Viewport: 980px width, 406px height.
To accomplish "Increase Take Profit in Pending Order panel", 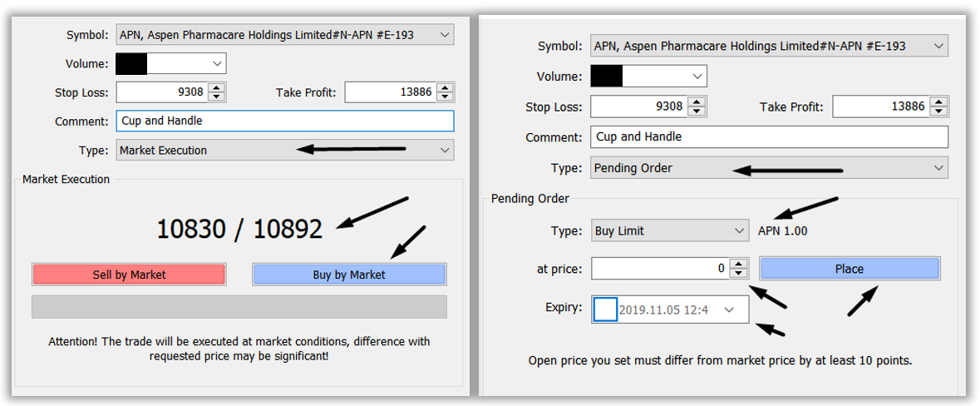I will pos(939,102).
